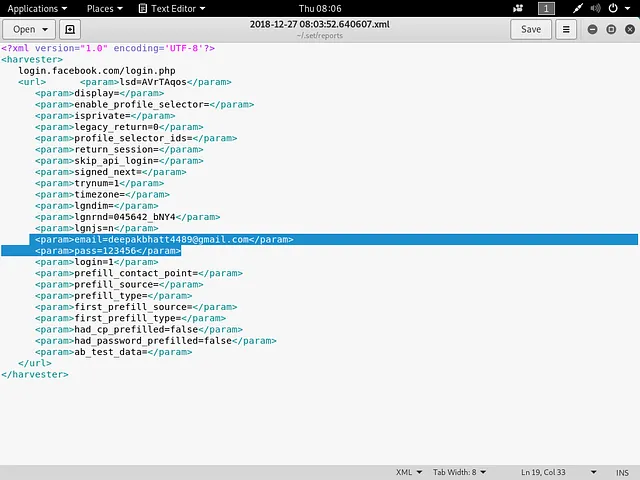Open the XML language dropdown
Screen dimensions: 640x480
409,472
